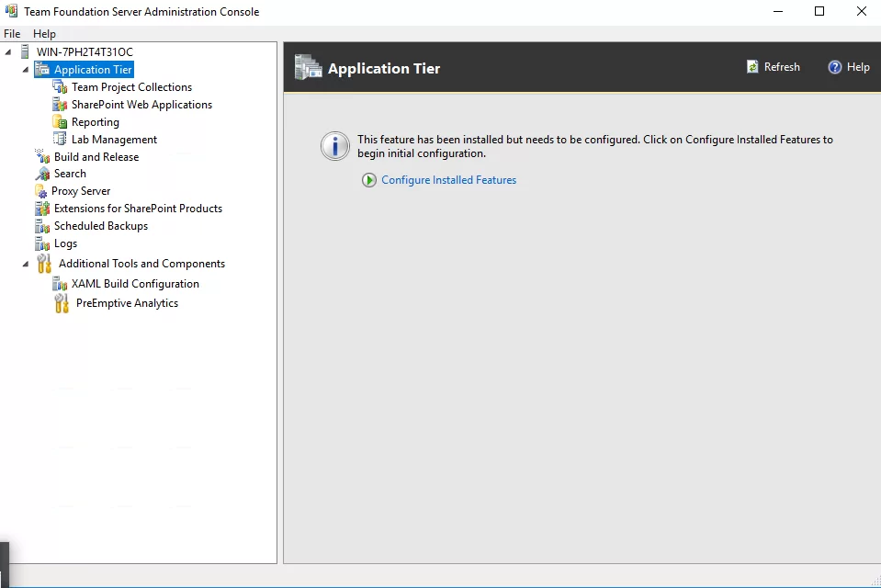This screenshot has width=881, height=588.
Task: Click the Proxy Server icon
Action: (x=41, y=191)
